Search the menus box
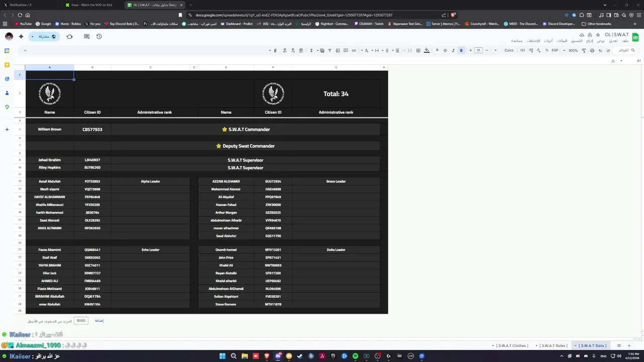This screenshot has height=362, width=644. point(626,50)
